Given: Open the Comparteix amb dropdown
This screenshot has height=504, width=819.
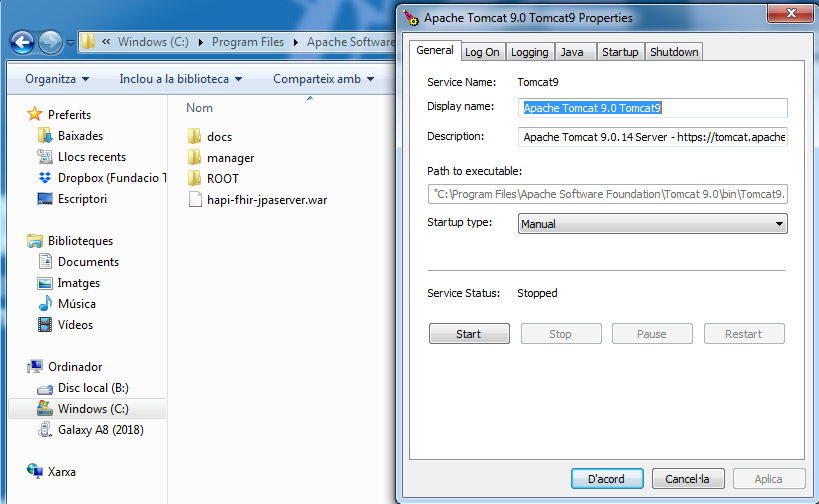Looking at the screenshot, I should [323, 79].
